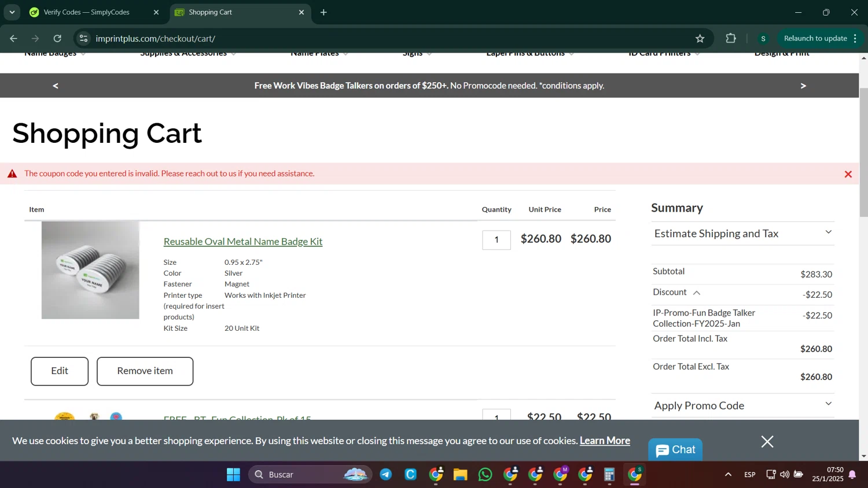Open the browser extensions puzzle icon
868x488 pixels.
click(731, 38)
